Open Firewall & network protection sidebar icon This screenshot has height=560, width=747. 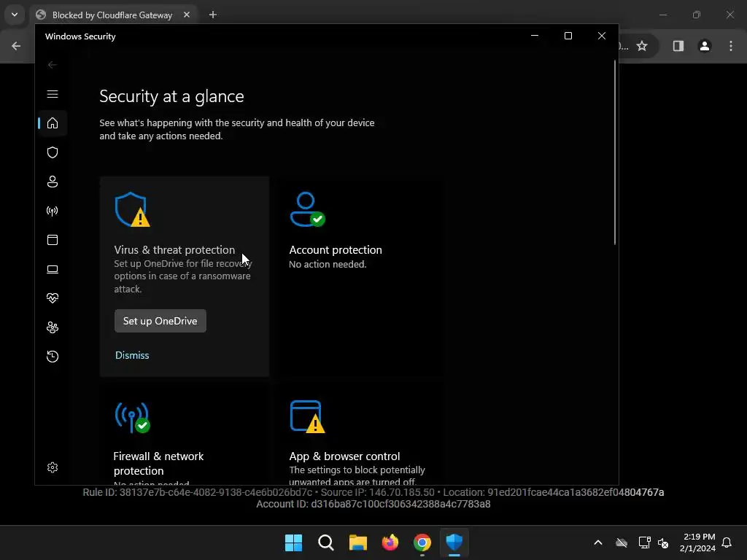coord(53,211)
